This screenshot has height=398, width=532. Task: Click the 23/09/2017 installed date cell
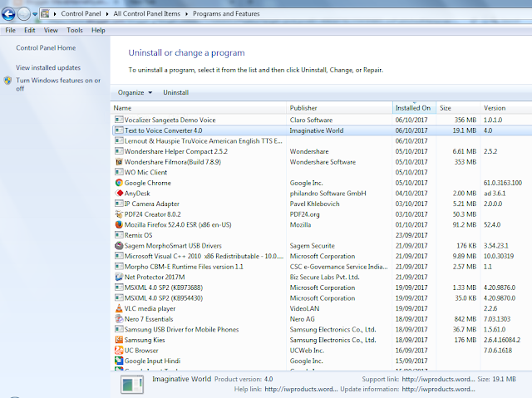pos(411,235)
